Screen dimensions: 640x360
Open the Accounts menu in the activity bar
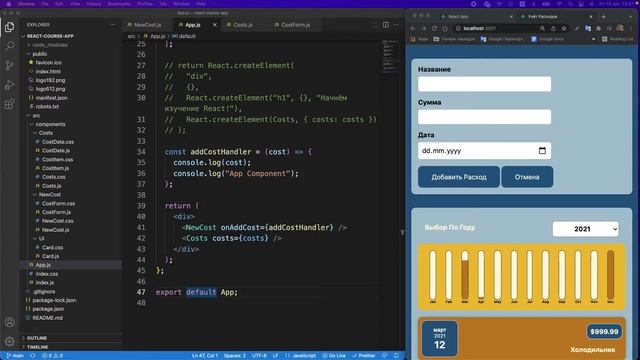point(9,322)
